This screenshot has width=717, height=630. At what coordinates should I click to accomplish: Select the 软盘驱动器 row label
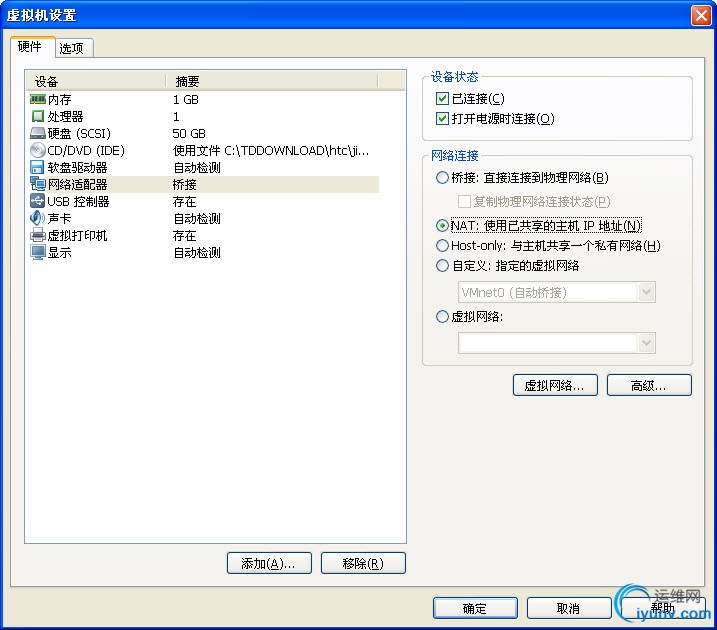(x=77, y=167)
